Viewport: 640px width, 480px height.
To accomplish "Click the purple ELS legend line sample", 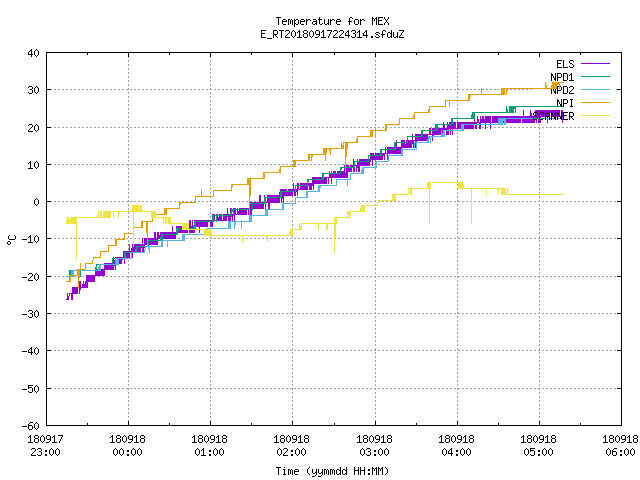I will pos(596,64).
